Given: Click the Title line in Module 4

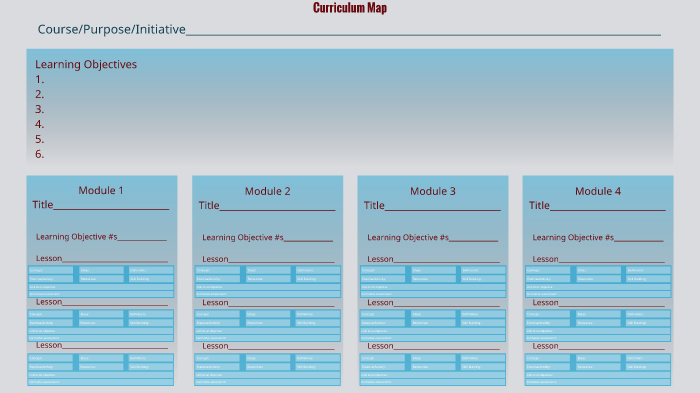Looking at the screenshot, I should pyautogui.click(x=597, y=205).
